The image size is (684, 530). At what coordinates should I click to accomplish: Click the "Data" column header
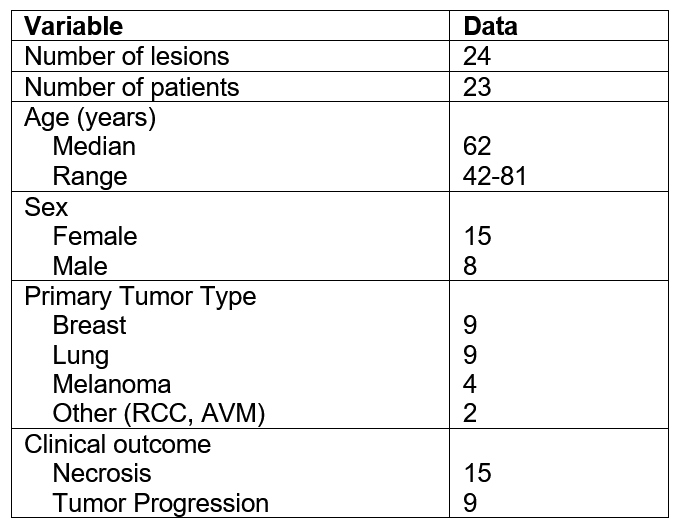[490, 25]
